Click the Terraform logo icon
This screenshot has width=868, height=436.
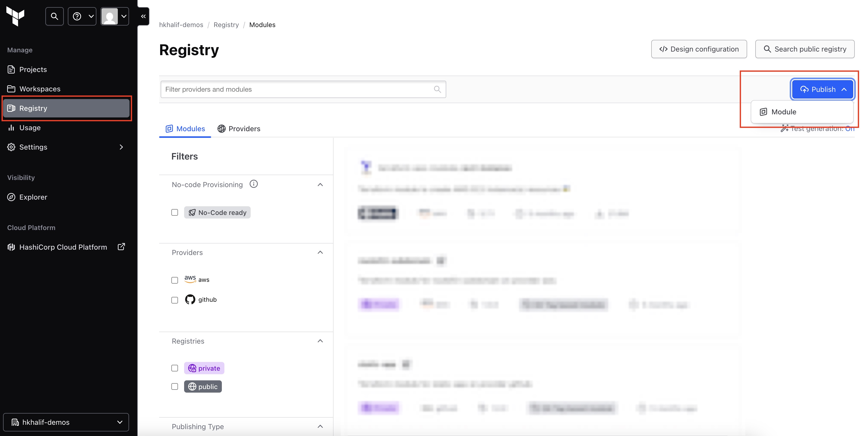pyautogui.click(x=16, y=16)
